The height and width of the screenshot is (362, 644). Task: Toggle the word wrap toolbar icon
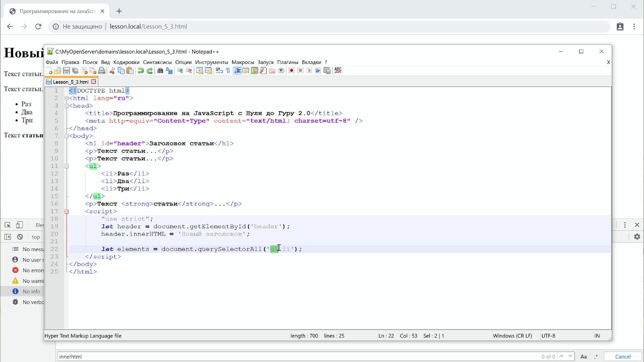point(219,71)
